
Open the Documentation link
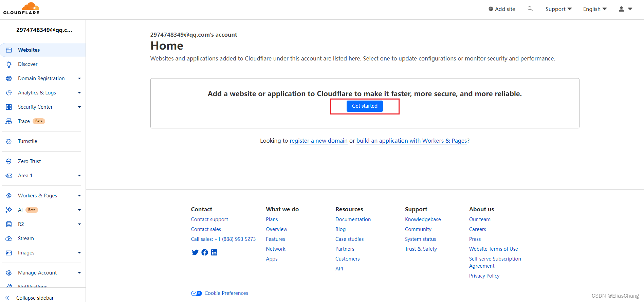tap(353, 219)
